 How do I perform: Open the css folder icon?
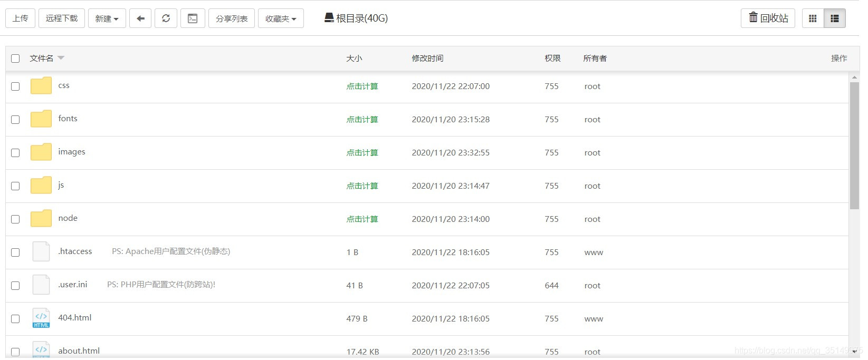coord(41,85)
